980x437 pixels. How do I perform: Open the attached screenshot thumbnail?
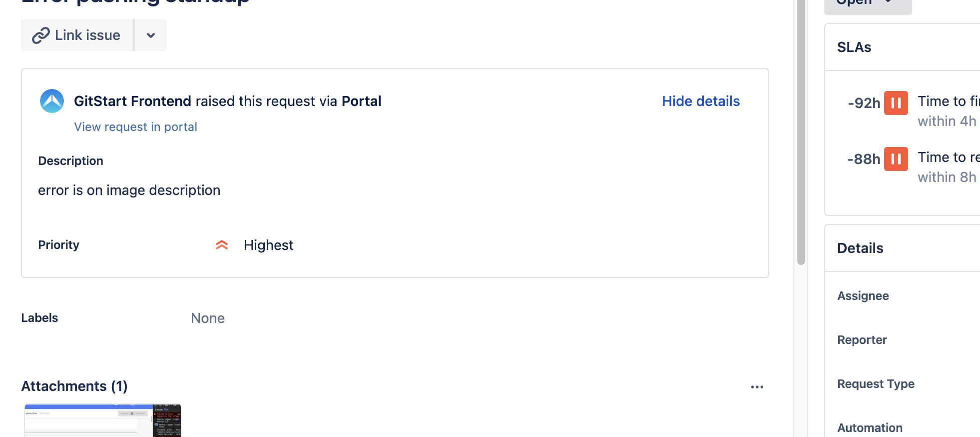[103, 420]
